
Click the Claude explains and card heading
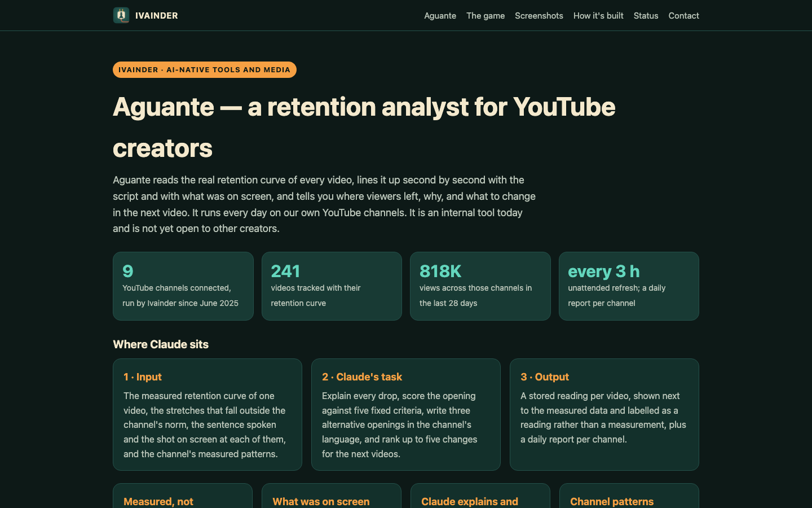click(470, 501)
